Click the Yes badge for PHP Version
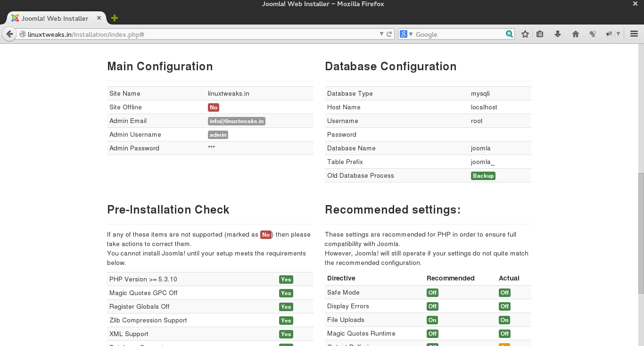Screen dimensions: 644x346 click(x=286, y=280)
